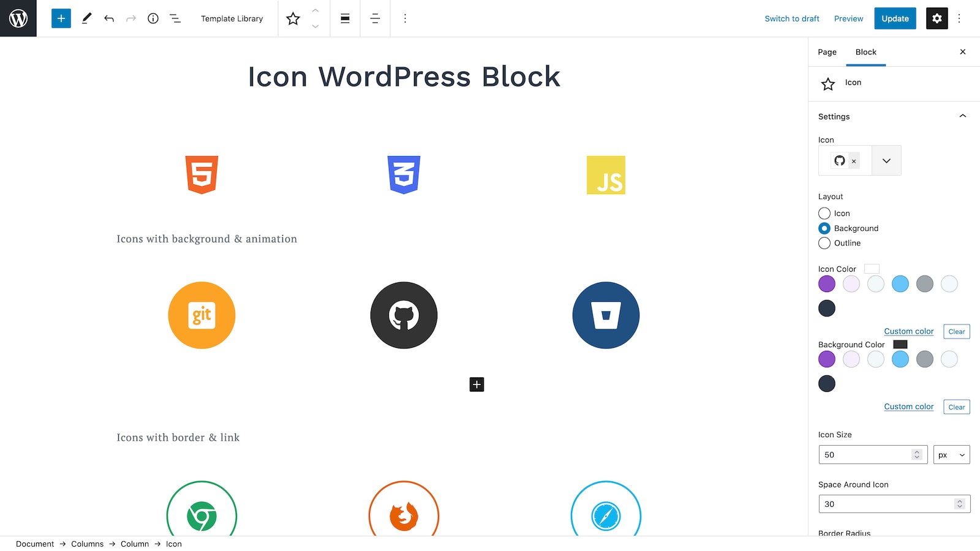Change icon text alignment
Screen dimensions: 980x551
(375, 18)
